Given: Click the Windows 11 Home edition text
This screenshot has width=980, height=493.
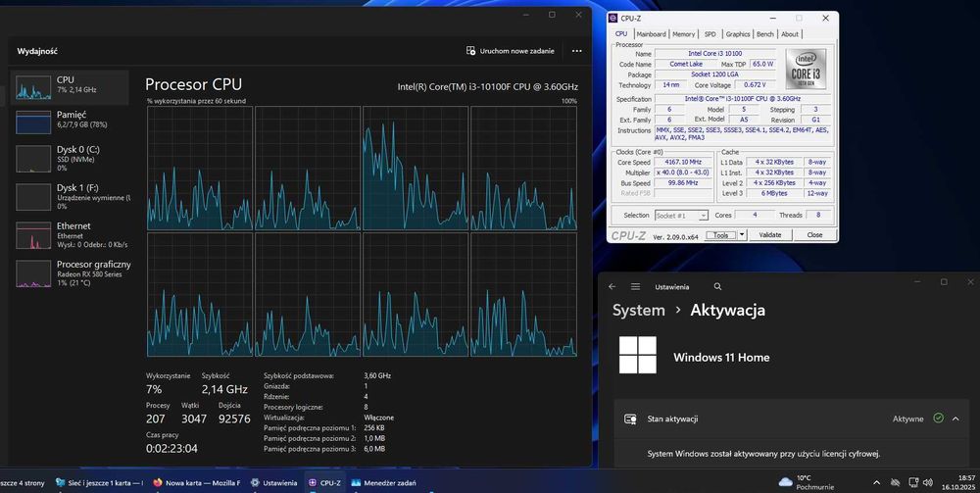Looking at the screenshot, I should pos(721,358).
